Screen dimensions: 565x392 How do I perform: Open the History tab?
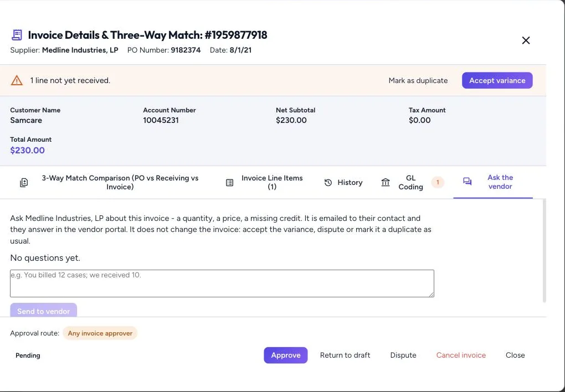tap(343, 182)
